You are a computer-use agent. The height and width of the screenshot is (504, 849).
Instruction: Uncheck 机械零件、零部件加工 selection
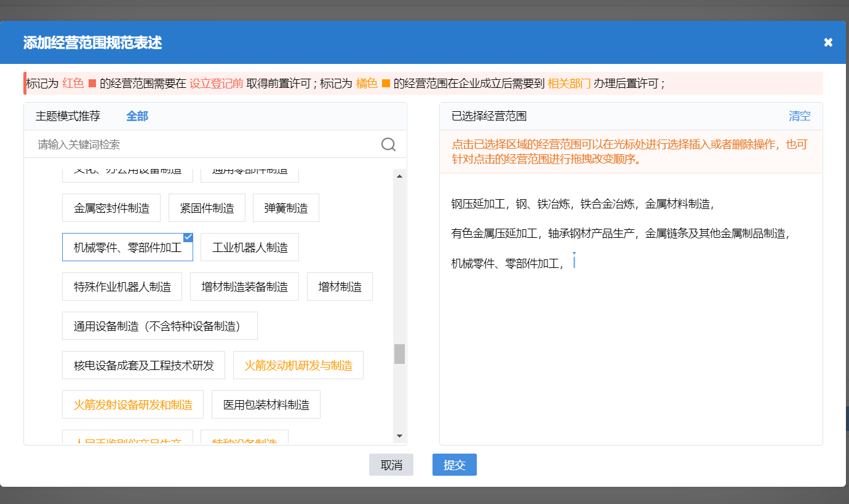(x=188, y=237)
